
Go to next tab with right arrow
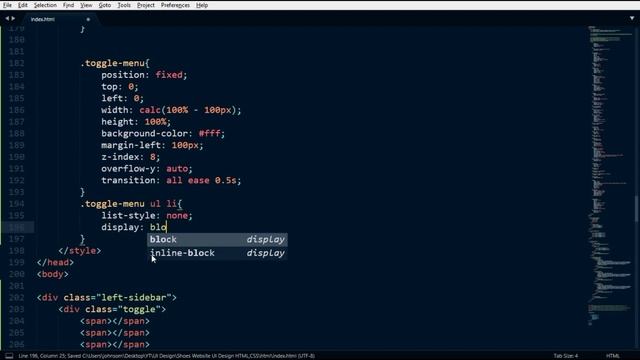13,18
